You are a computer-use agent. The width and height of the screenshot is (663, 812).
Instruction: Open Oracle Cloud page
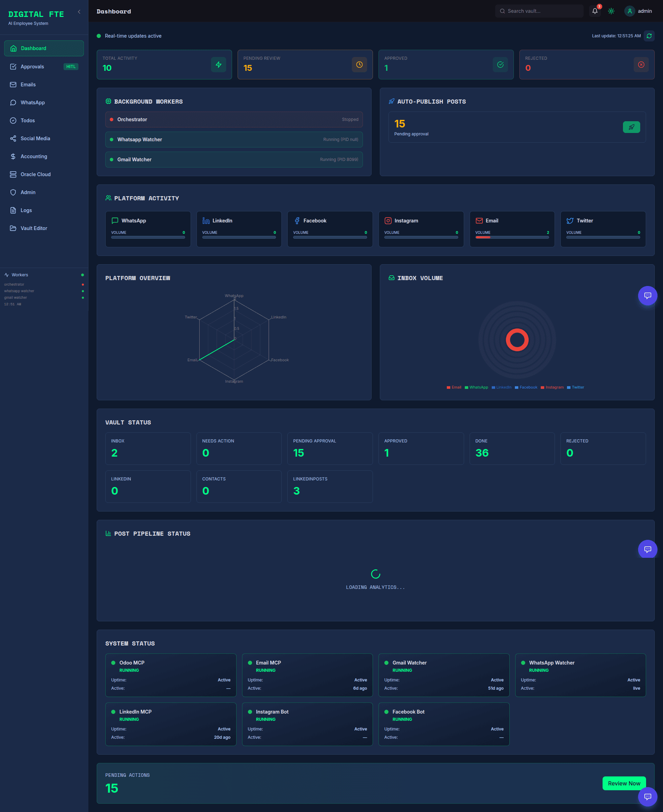pos(44,174)
